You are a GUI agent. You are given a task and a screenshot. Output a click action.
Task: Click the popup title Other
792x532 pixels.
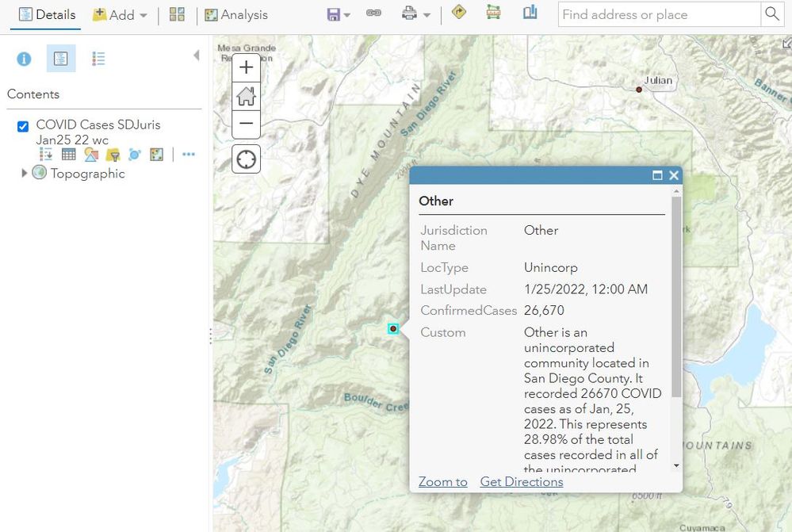436,201
